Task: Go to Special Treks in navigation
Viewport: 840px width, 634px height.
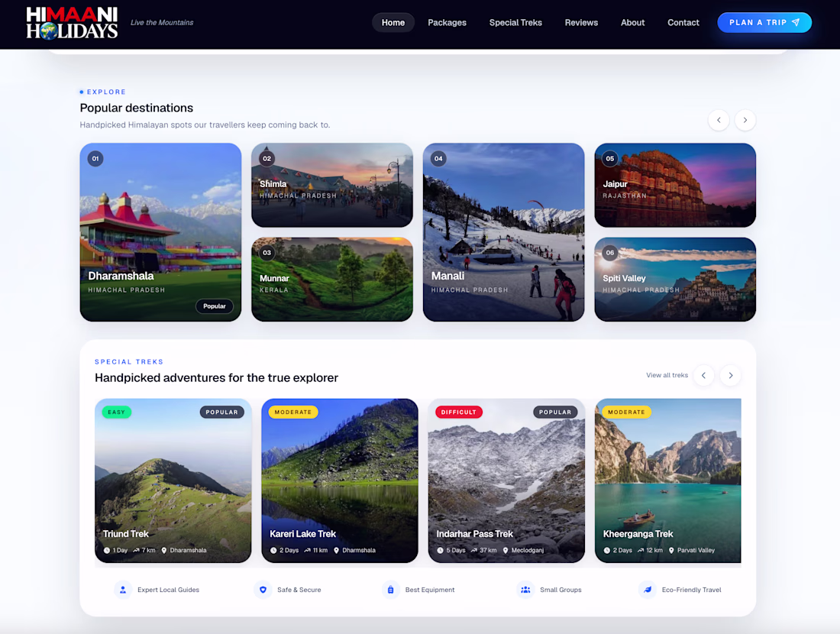Action: coord(515,22)
